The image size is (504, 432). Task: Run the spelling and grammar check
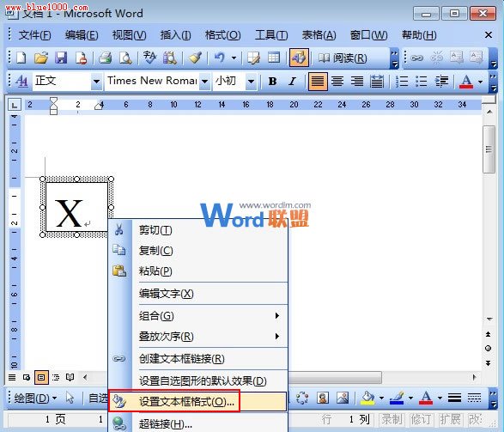149,58
